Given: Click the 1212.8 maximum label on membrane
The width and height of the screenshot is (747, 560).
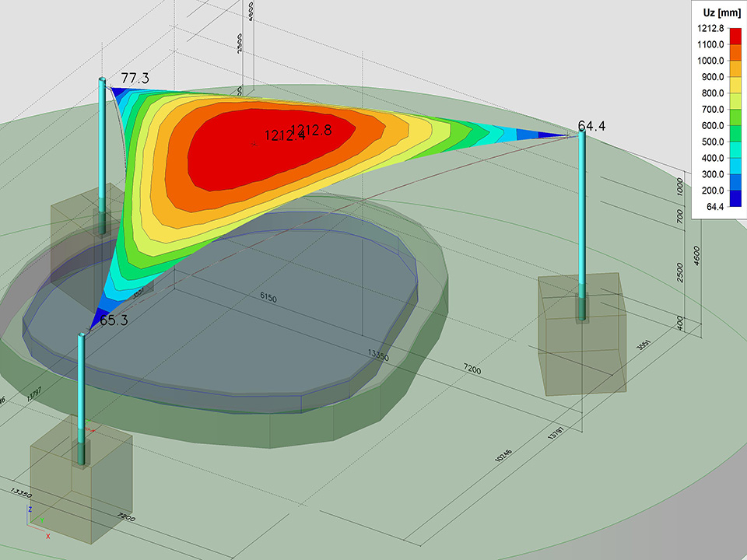Looking at the screenshot, I should point(311,130).
